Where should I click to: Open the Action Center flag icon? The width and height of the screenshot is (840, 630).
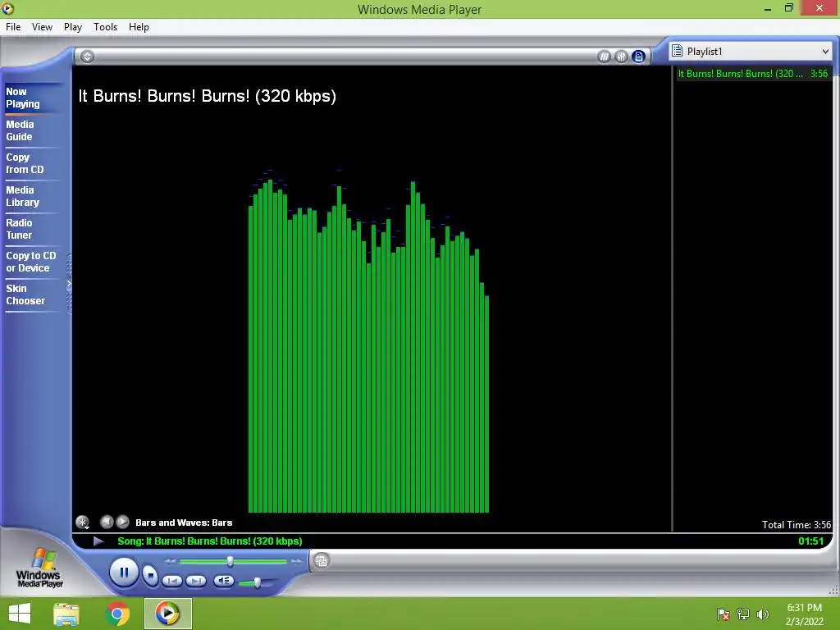pos(723,614)
